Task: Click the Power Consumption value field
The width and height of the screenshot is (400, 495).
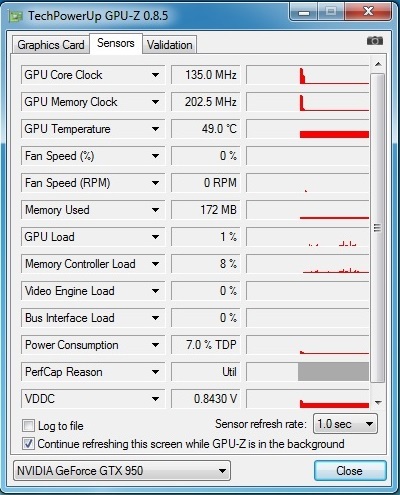Action: coord(206,345)
